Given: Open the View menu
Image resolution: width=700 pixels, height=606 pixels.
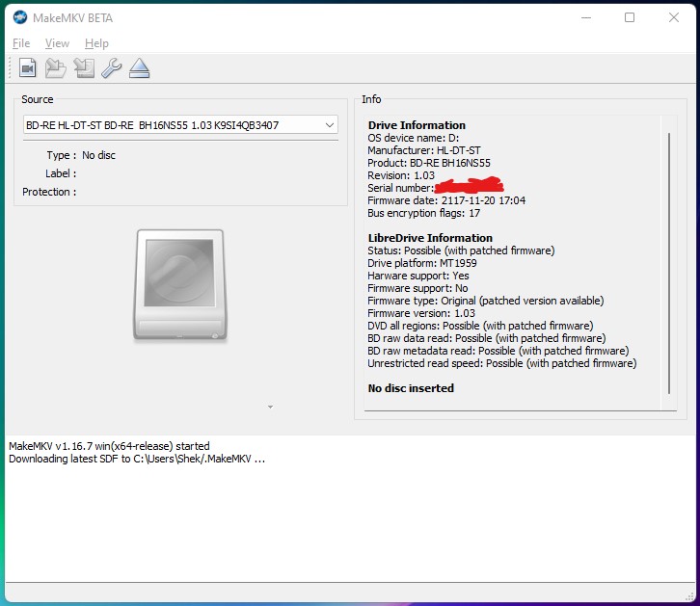Looking at the screenshot, I should (x=57, y=43).
